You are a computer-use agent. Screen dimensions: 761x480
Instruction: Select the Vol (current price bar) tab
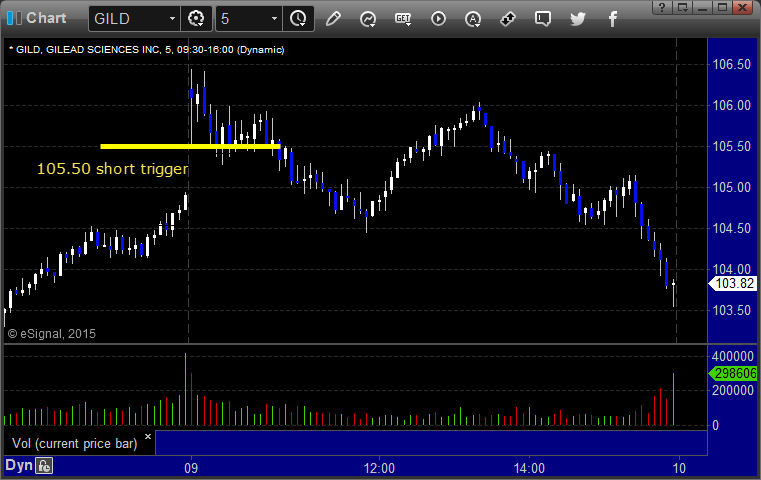point(75,444)
